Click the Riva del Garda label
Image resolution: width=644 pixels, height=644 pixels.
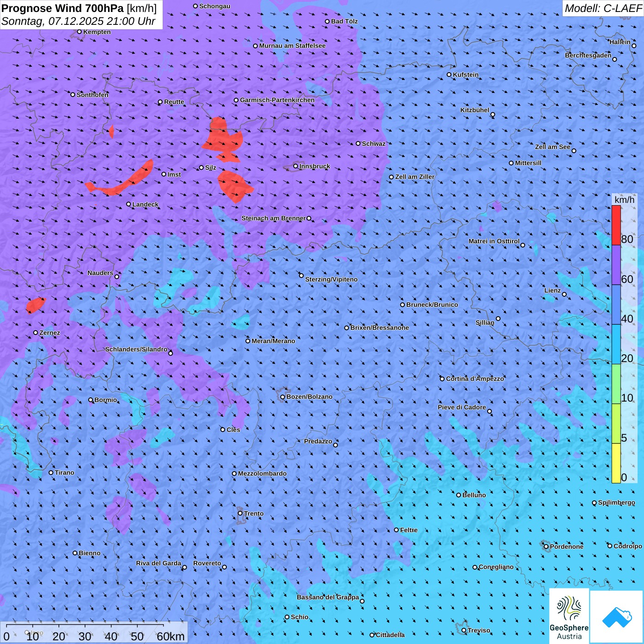point(158,563)
